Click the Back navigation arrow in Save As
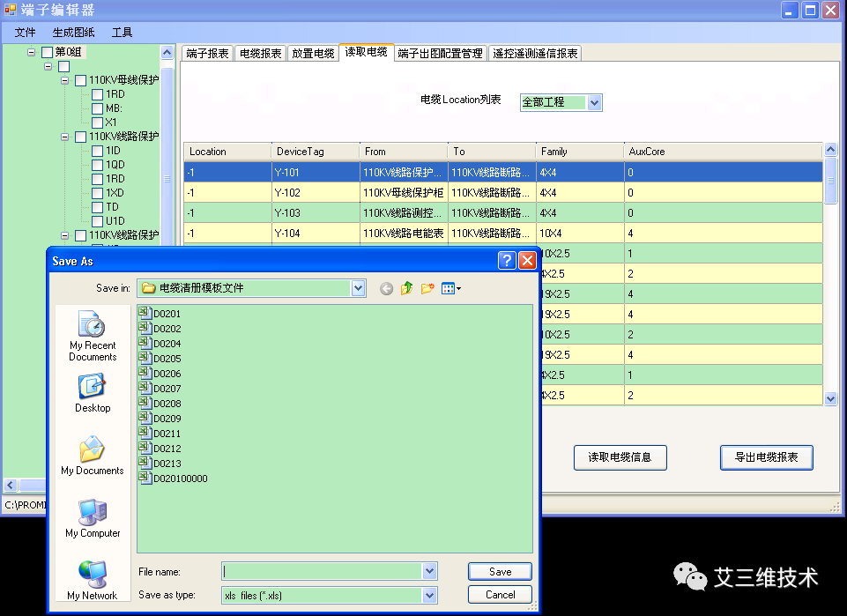The width and height of the screenshot is (847, 616). coord(386,288)
